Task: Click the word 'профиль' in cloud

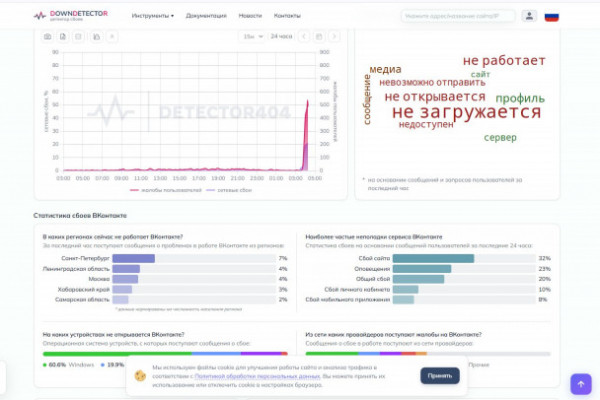Action: point(520,99)
